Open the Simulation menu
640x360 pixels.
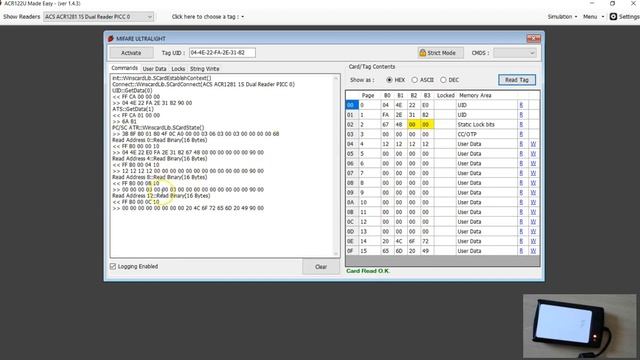562,17
